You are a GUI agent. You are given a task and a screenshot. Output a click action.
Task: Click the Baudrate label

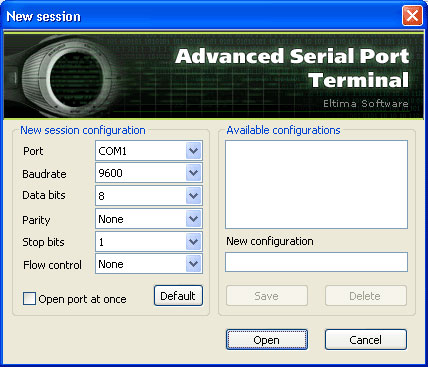point(44,174)
